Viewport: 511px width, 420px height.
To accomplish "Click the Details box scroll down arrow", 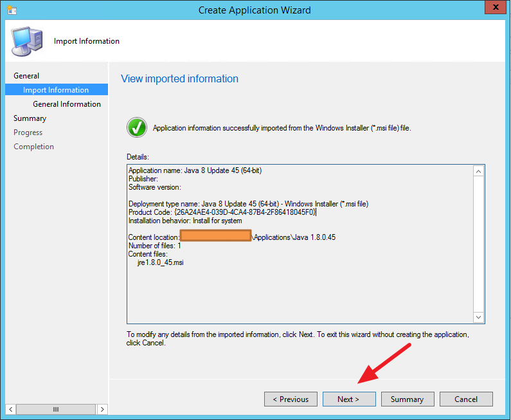I will point(478,317).
